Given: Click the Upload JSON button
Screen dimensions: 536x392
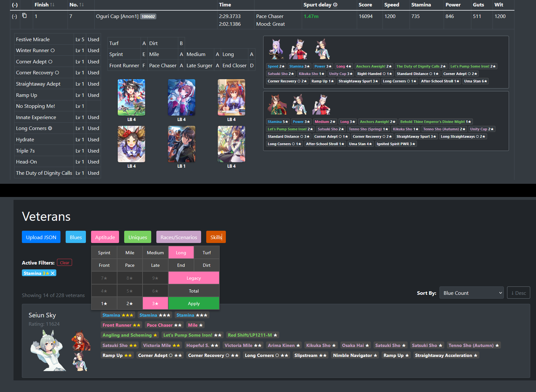Looking at the screenshot, I should point(41,237).
